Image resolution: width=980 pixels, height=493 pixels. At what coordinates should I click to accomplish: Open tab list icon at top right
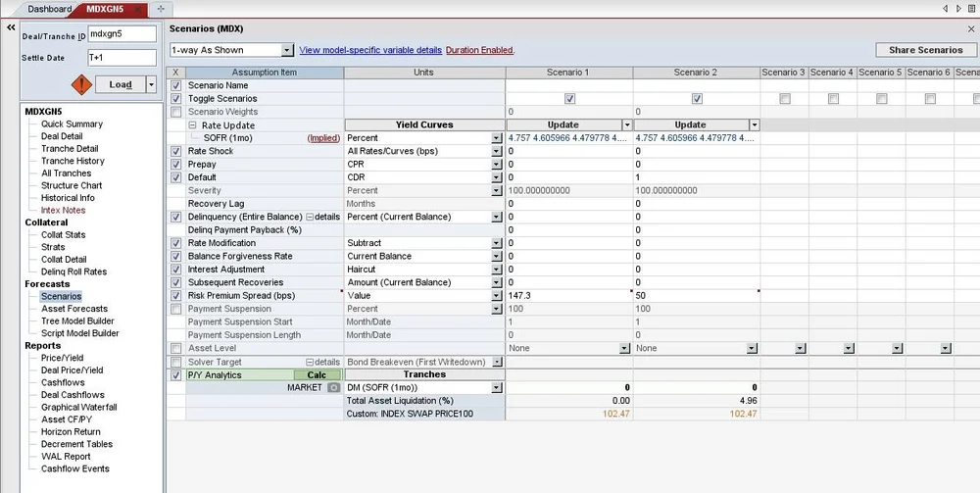971,9
